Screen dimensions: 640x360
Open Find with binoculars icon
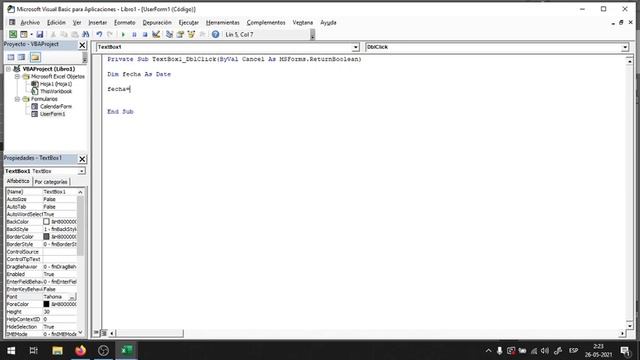tap(86, 35)
